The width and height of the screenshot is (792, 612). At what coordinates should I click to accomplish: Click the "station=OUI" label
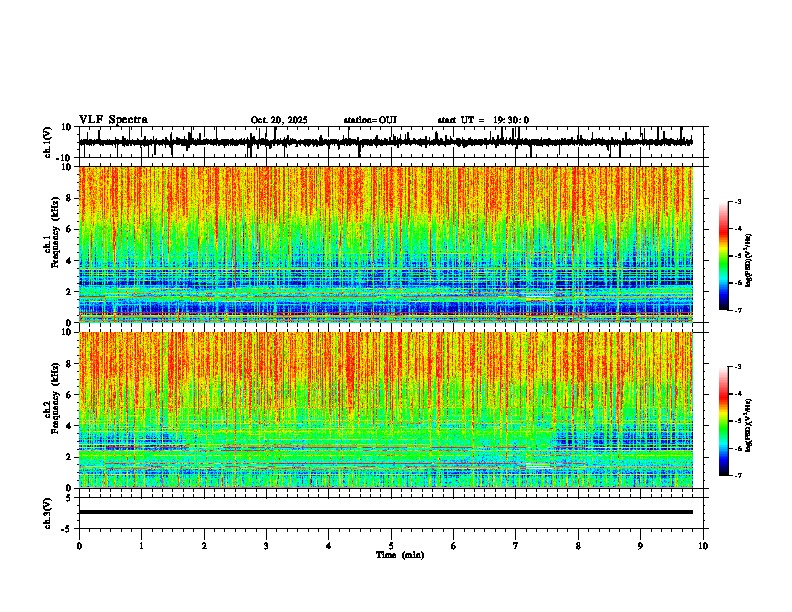tap(370, 120)
